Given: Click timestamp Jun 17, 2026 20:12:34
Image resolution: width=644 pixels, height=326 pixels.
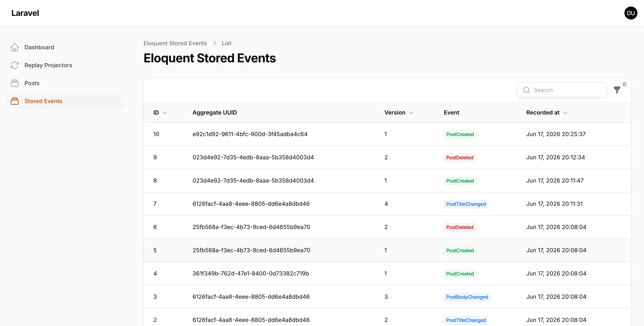Looking at the screenshot, I should pos(555,157).
